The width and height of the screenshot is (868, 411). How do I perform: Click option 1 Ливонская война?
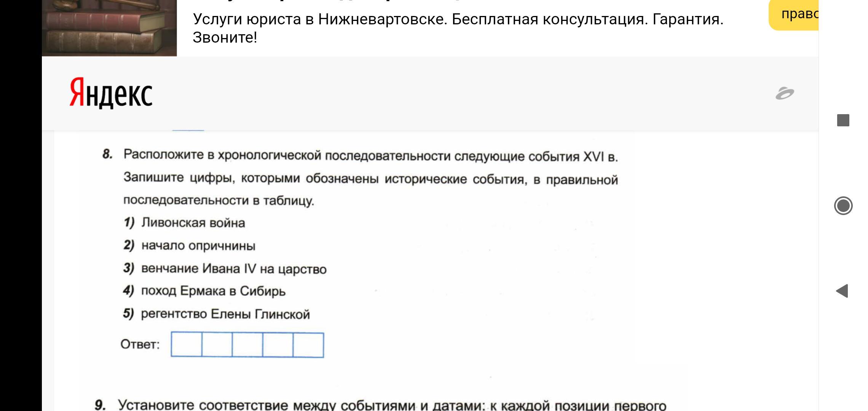click(193, 223)
